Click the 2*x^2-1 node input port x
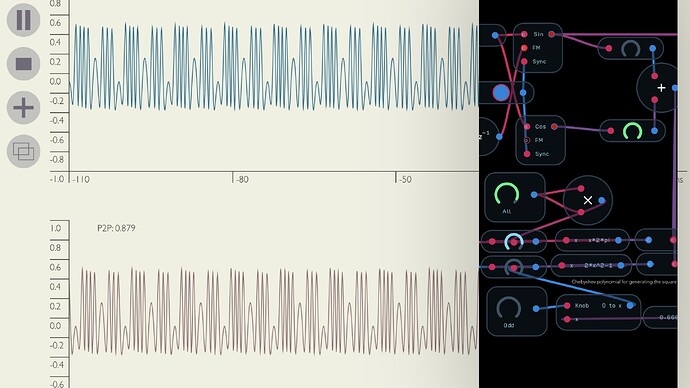The image size is (690, 388). click(x=562, y=265)
